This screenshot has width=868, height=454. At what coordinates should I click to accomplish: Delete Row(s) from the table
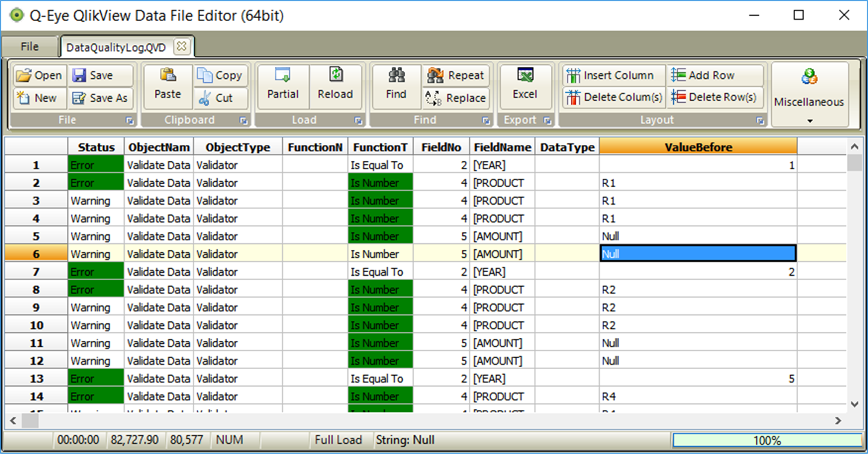pyautogui.click(x=715, y=97)
